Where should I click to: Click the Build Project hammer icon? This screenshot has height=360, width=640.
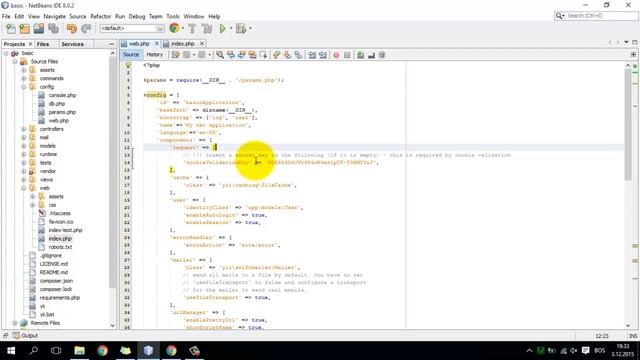192,29
